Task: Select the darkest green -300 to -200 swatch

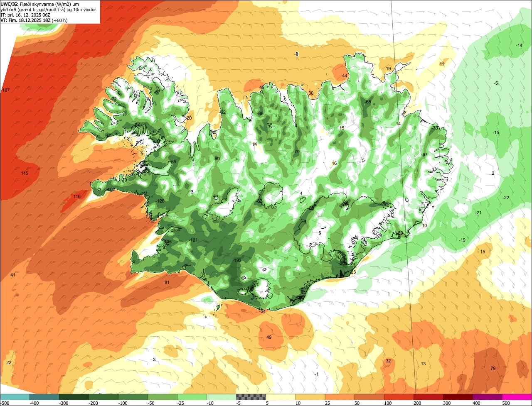Action: point(74,397)
